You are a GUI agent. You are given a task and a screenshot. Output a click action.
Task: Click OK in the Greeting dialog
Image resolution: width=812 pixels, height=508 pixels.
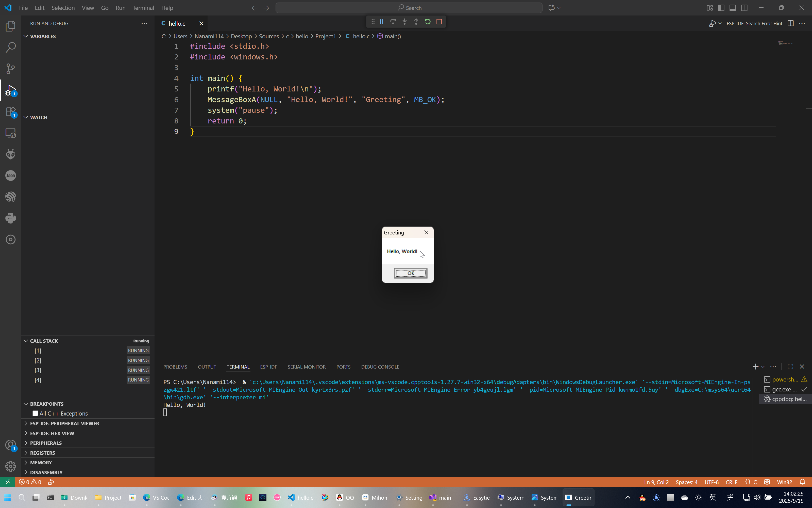point(411,273)
